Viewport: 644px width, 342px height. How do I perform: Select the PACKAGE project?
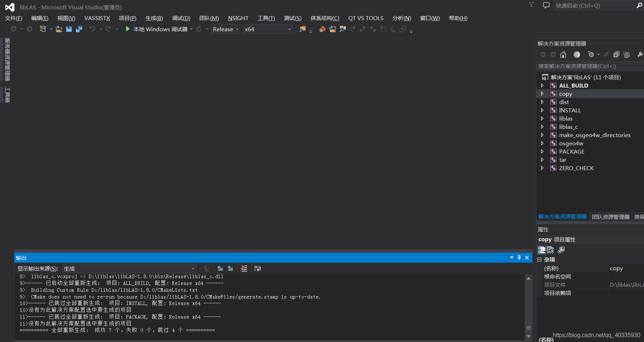(571, 151)
